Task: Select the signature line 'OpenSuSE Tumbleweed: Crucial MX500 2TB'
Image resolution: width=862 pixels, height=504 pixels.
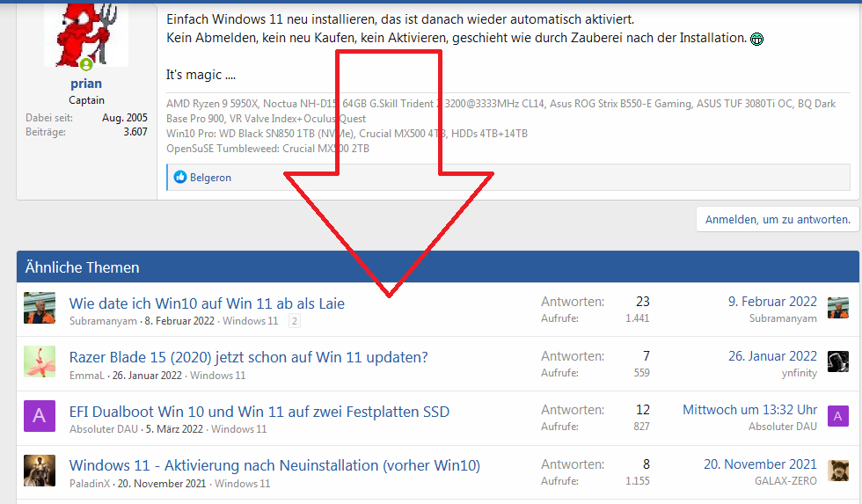Action: (267, 149)
